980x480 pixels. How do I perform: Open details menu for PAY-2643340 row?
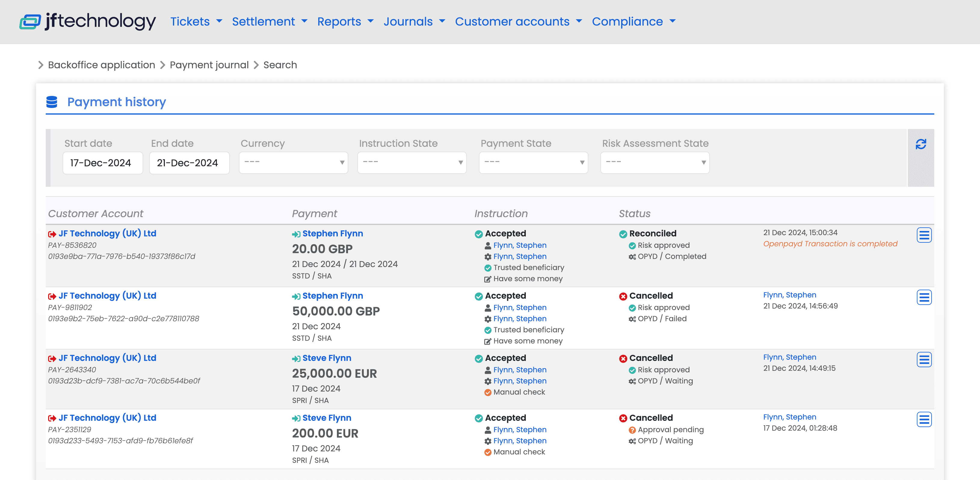(924, 360)
